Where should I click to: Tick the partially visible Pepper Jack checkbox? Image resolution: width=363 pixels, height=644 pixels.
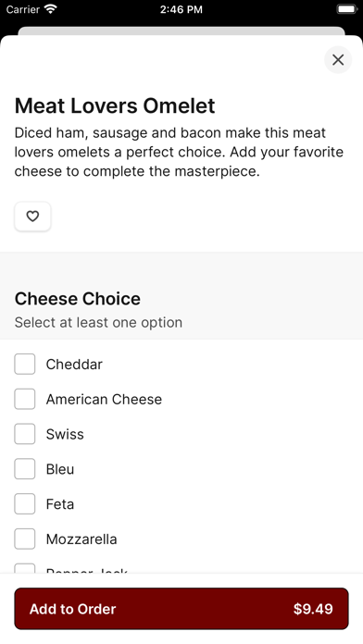click(x=25, y=568)
